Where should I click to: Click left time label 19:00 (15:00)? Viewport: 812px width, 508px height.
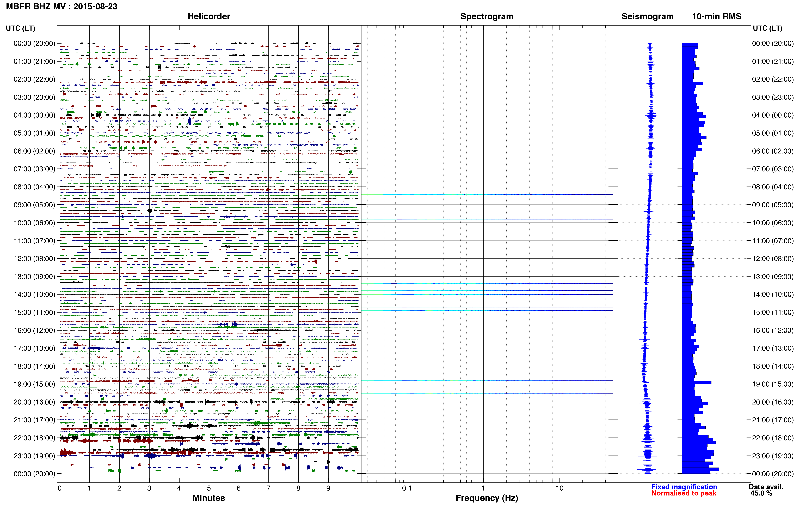tap(34, 384)
